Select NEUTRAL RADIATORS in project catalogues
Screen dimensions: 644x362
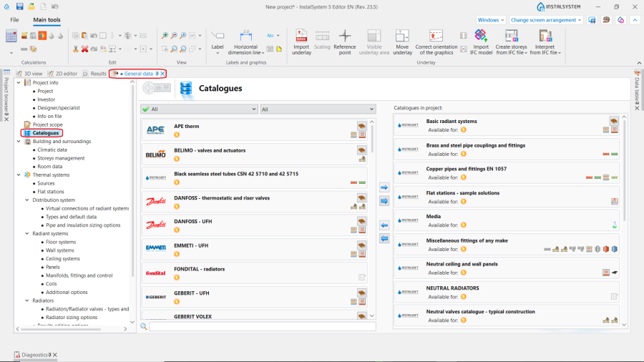tap(507, 292)
